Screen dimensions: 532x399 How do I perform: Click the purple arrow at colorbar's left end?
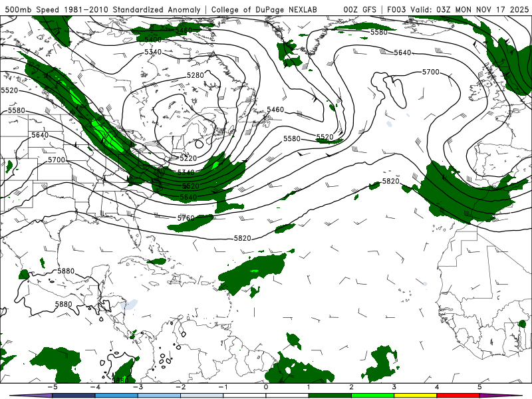(x=31, y=396)
